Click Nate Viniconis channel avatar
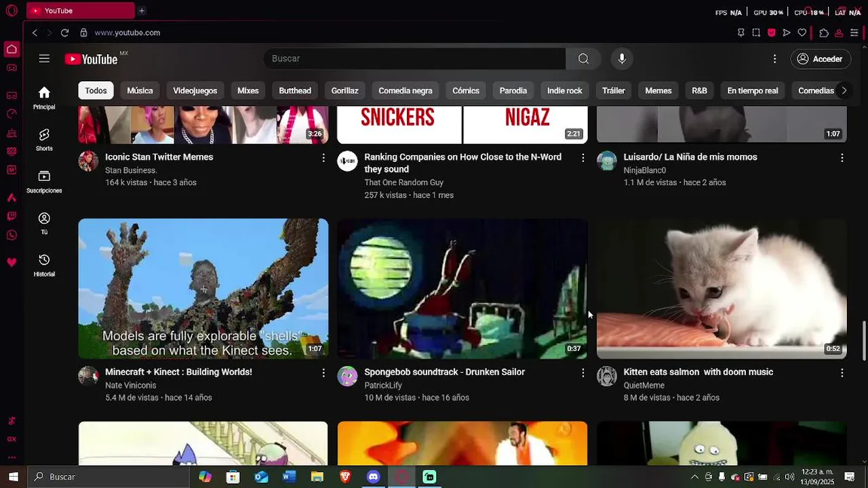This screenshot has width=868, height=488. (88, 376)
